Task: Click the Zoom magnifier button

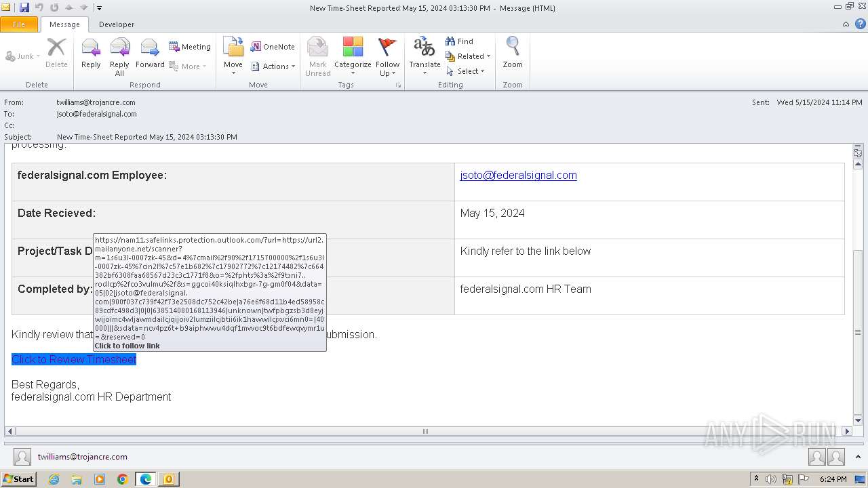Action: tap(513, 53)
